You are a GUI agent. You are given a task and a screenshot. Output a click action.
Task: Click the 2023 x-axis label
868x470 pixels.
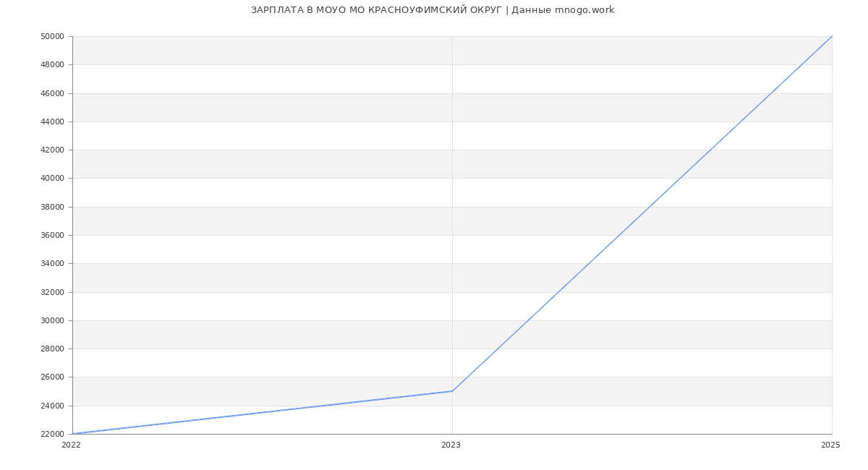point(451,445)
